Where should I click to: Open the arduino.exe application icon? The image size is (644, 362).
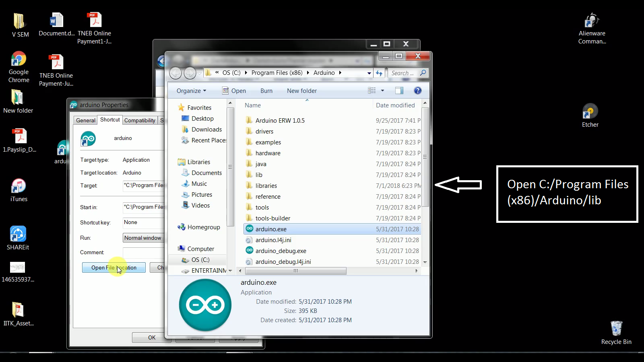(270, 229)
